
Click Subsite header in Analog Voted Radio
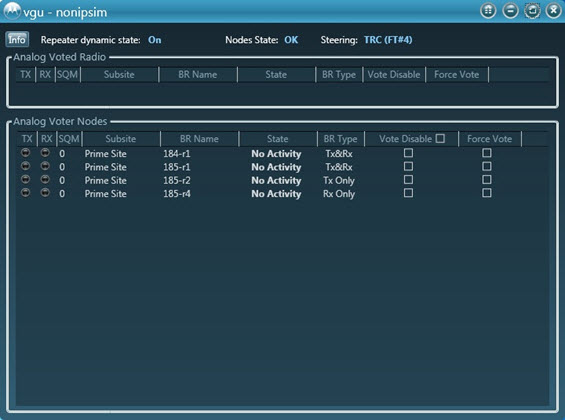click(119, 75)
